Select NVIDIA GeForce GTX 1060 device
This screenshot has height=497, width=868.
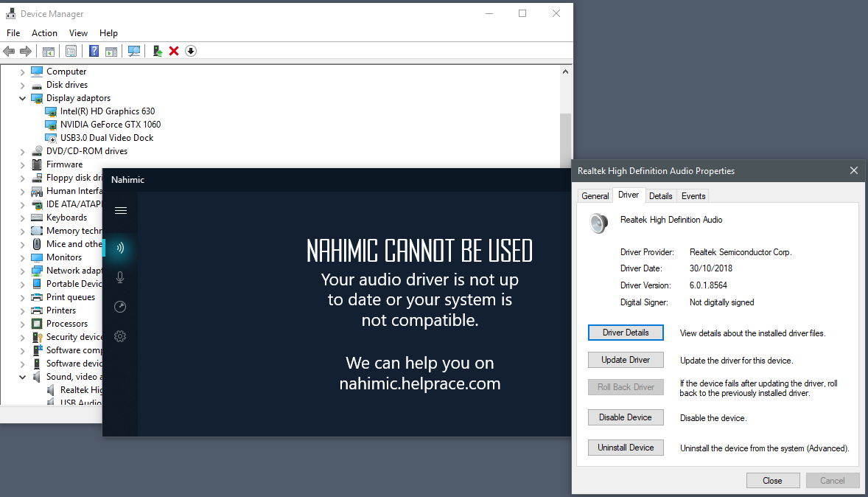click(111, 125)
